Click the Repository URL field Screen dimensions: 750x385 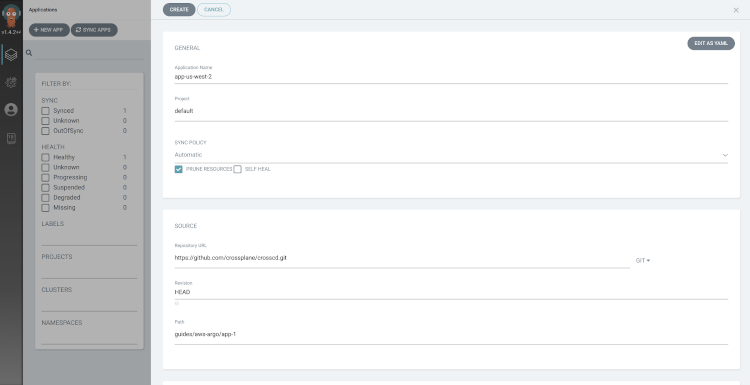402,258
